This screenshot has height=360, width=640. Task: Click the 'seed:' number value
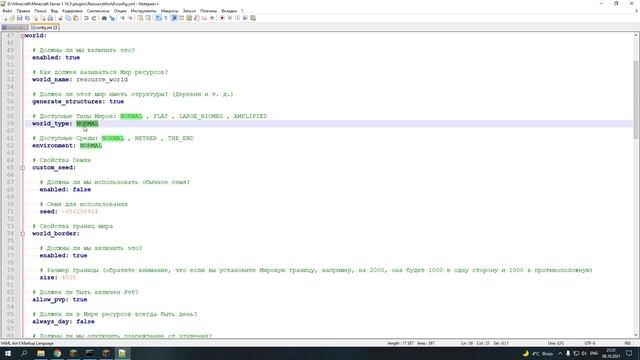(80, 212)
